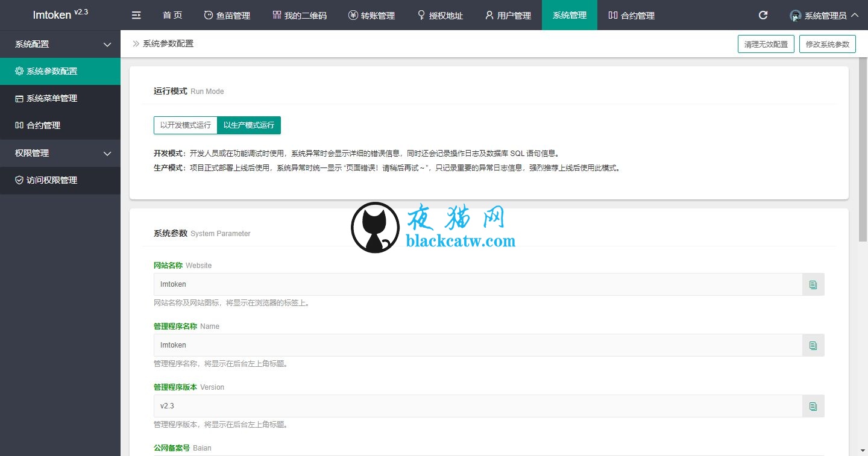Click the 系统参数 System Parameter heading
Viewport: 868px width, 456px height.
click(x=202, y=233)
